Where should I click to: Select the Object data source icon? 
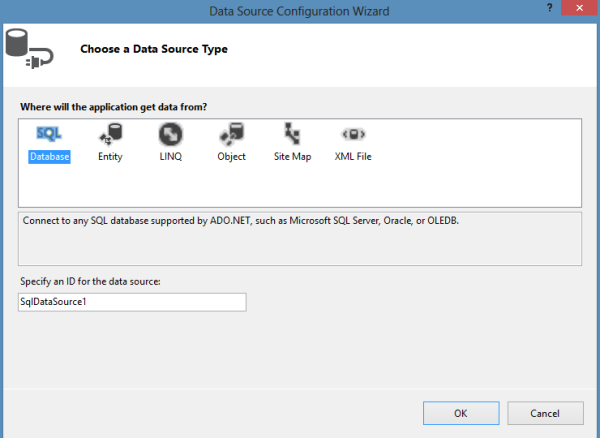tap(231, 133)
